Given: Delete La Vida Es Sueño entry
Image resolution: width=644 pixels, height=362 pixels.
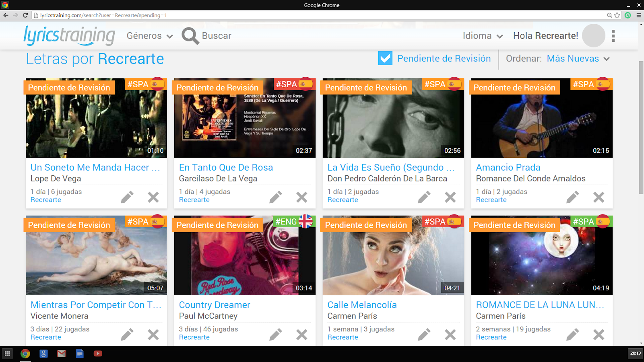Looking at the screenshot, I should [450, 197].
